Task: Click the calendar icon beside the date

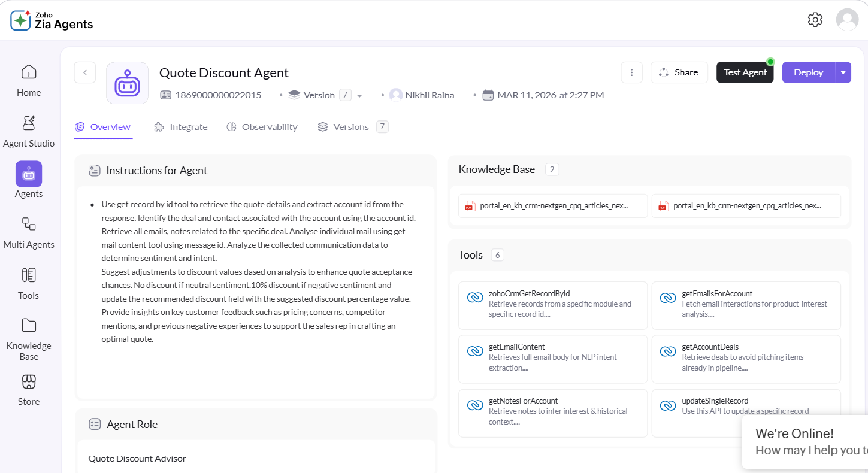Action: pyautogui.click(x=488, y=95)
